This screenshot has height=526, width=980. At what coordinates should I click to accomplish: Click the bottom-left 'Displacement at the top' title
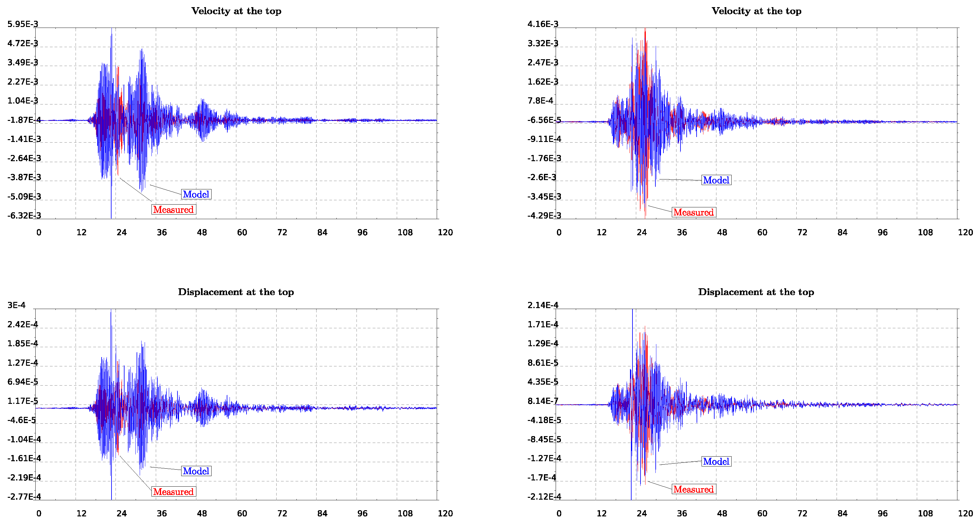point(236,292)
